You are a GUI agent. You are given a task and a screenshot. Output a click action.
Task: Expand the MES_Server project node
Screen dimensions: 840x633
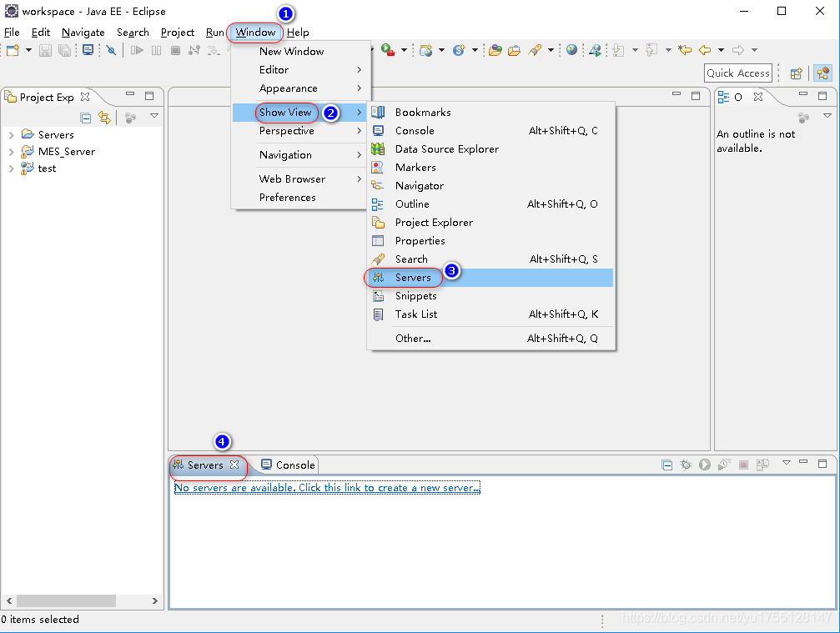(x=11, y=152)
